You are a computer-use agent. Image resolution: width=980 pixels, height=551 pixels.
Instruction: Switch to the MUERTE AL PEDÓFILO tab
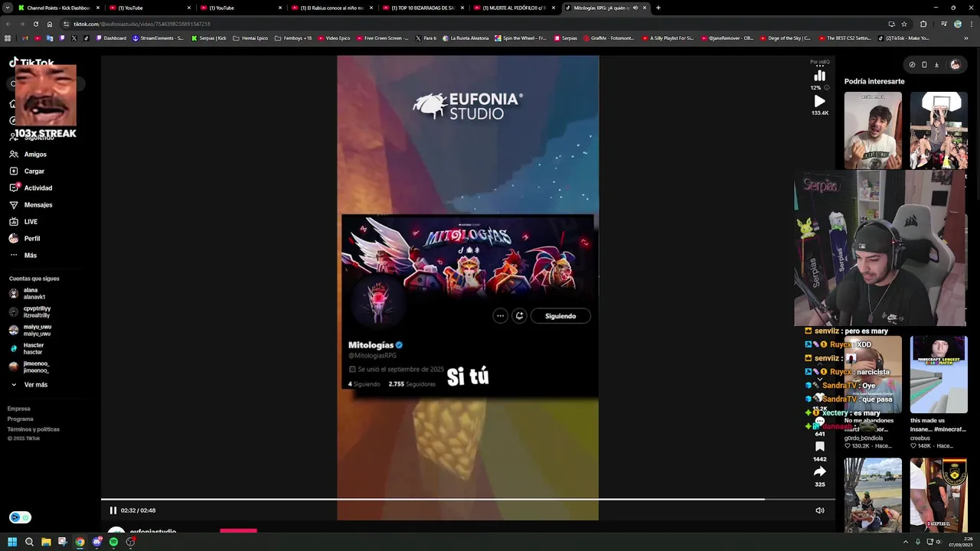coord(513,8)
